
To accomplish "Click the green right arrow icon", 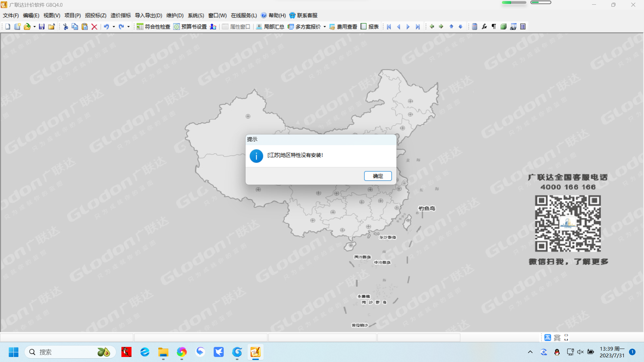I will click(441, 26).
